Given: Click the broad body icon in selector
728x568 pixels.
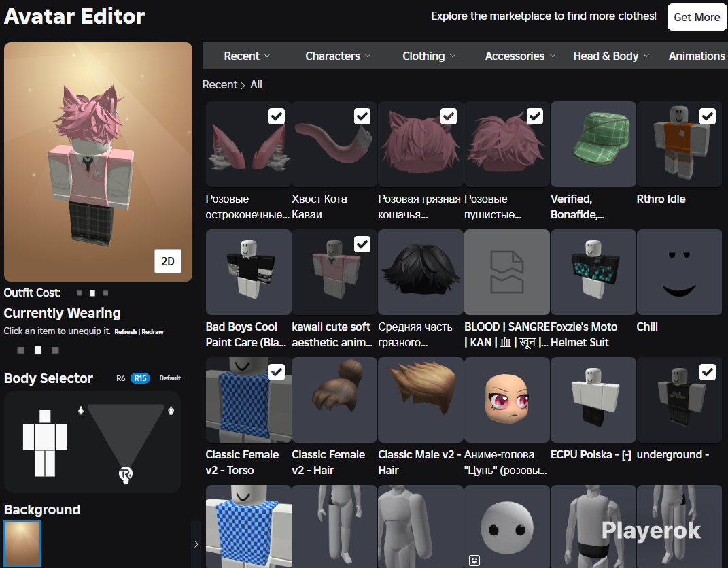Looking at the screenshot, I should pos(171,410).
